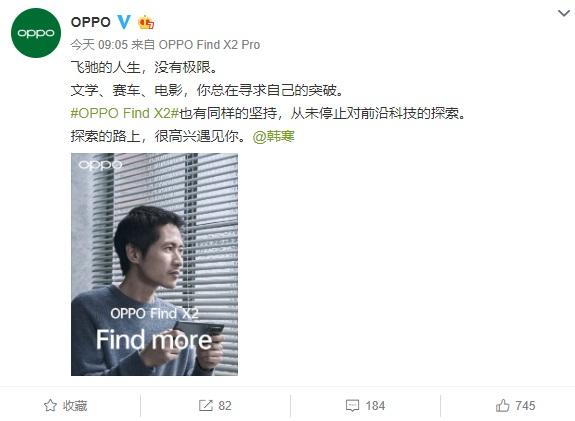This screenshot has height=421, width=575.
Task: Open the 今天 09:05 timestamp
Action: 99,45
